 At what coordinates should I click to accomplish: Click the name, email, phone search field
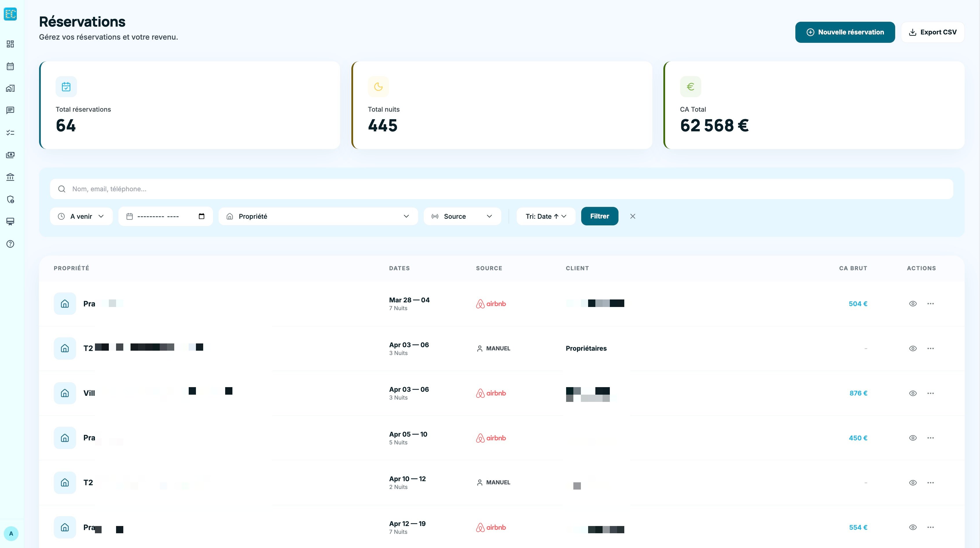coord(501,189)
